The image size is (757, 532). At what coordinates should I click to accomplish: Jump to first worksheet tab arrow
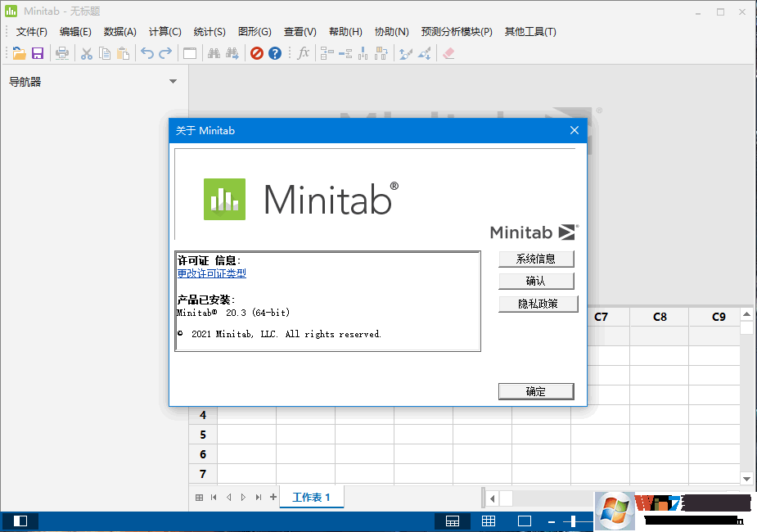pyautogui.click(x=214, y=498)
